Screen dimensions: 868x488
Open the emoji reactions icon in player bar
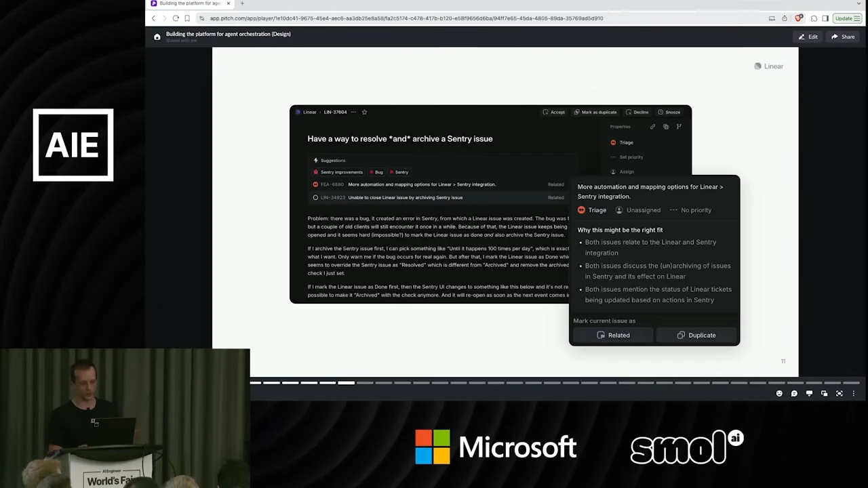click(779, 393)
